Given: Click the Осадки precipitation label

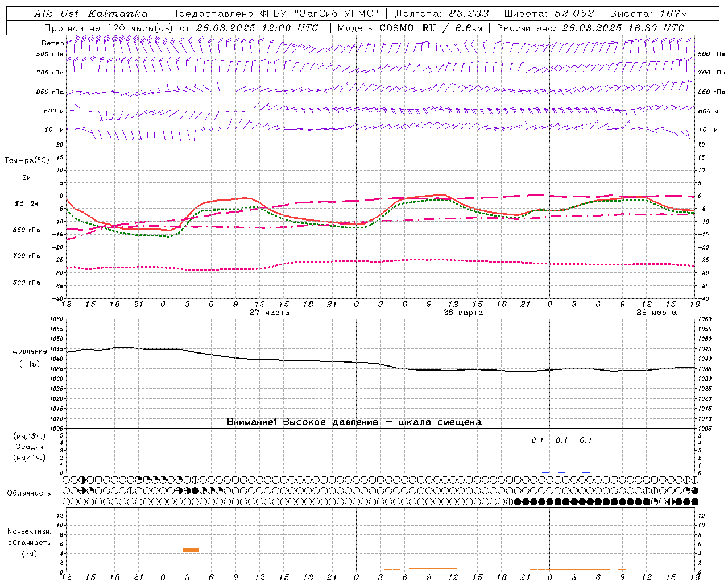Looking at the screenshot, I should [30, 447].
